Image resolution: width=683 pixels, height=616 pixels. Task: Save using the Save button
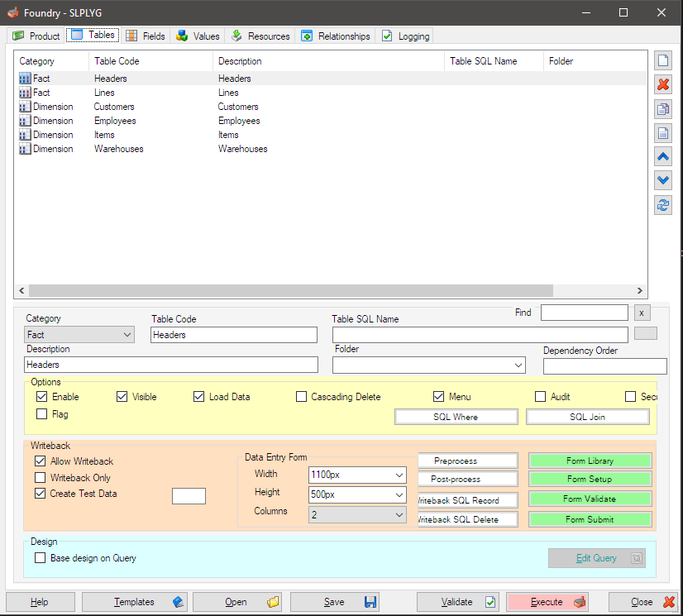pyautogui.click(x=335, y=602)
